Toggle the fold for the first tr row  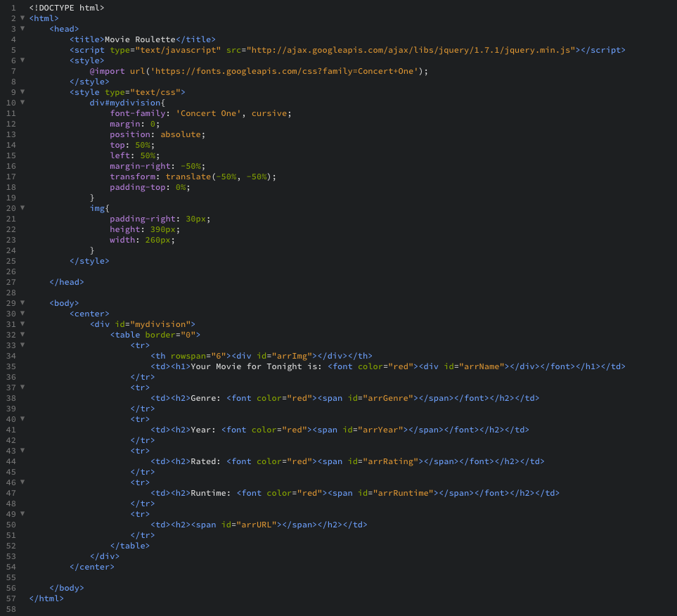(x=21, y=345)
